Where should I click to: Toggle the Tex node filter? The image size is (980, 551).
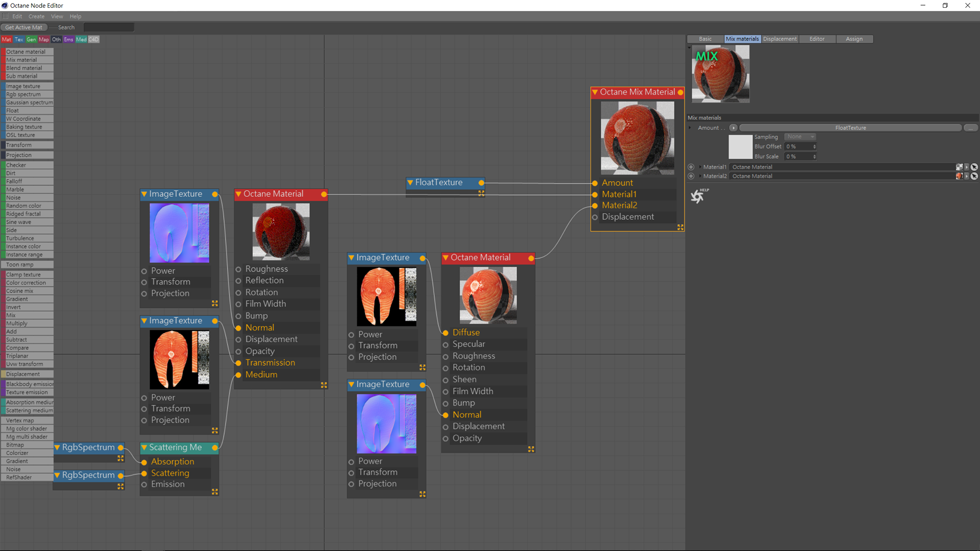point(19,39)
